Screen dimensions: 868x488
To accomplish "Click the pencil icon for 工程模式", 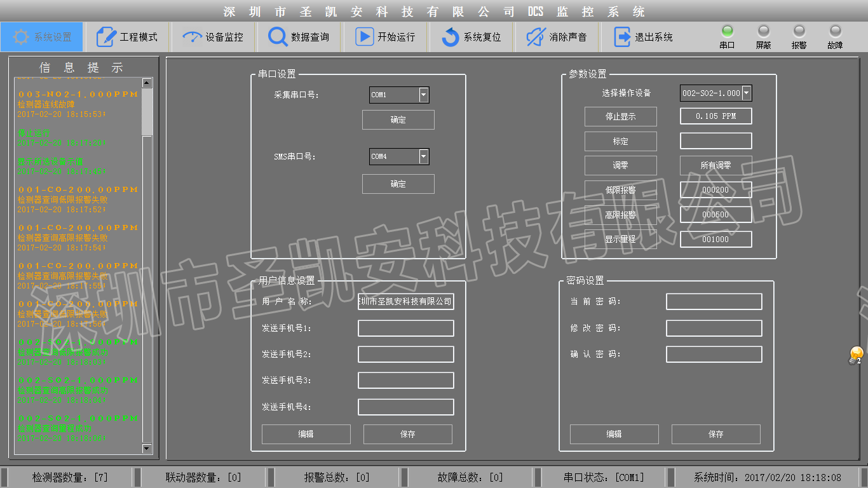I will coord(106,37).
